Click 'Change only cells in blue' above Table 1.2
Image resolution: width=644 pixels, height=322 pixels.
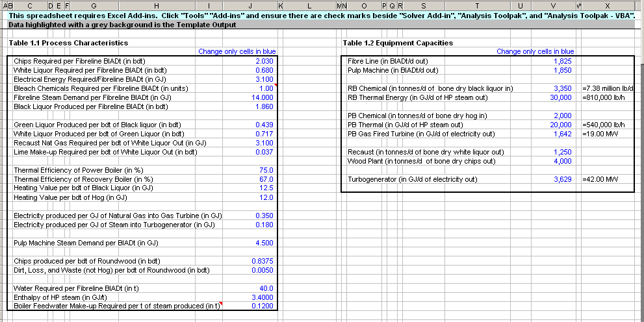[535, 52]
